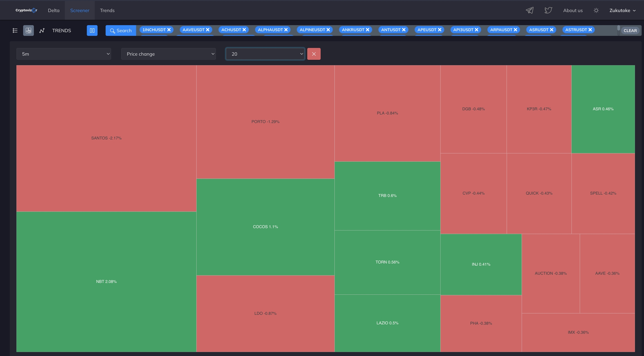Screen dimensions: 644x356
Task: Open the trends line chart icon
Action: point(42,30)
